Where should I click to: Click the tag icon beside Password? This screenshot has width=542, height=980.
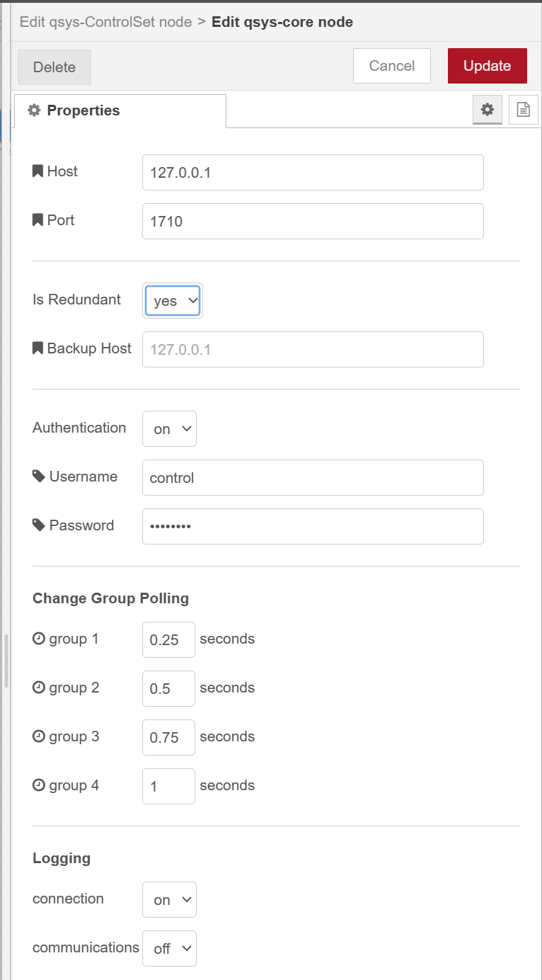39,525
